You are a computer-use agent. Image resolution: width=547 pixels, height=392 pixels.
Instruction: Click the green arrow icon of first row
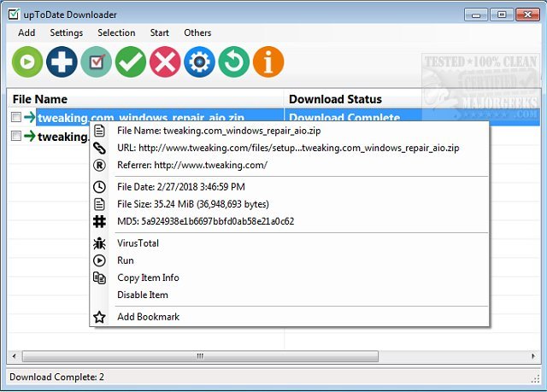(x=30, y=117)
